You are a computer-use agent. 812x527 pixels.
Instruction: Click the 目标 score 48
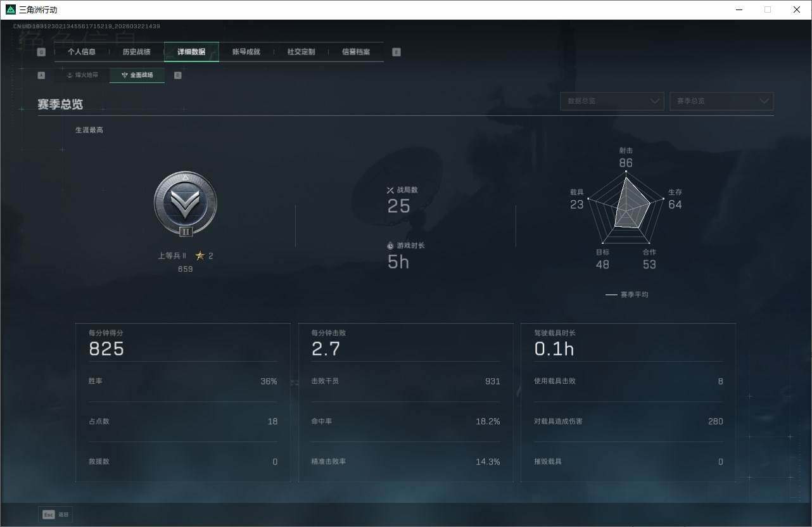(602, 264)
